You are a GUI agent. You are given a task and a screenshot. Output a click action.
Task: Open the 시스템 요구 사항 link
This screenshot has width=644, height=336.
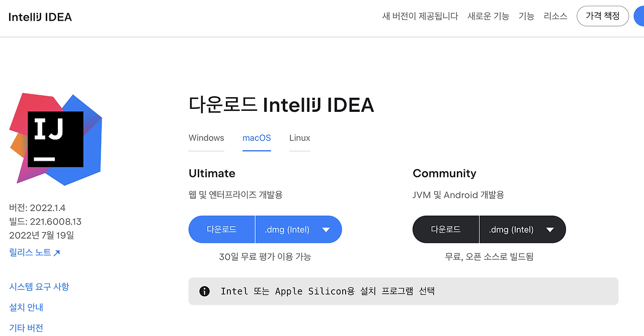[40, 287]
